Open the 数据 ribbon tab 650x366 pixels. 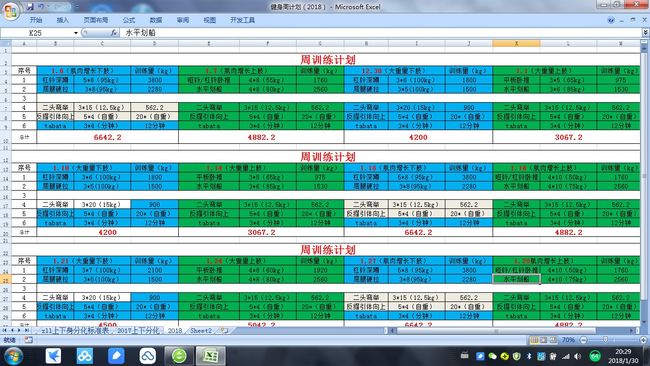pyautogui.click(x=156, y=20)
